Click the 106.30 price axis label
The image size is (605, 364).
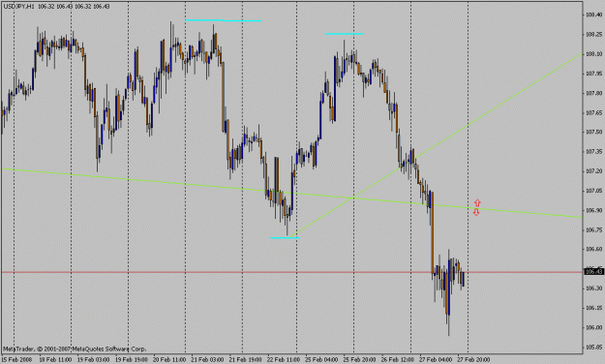click(593, 288)
